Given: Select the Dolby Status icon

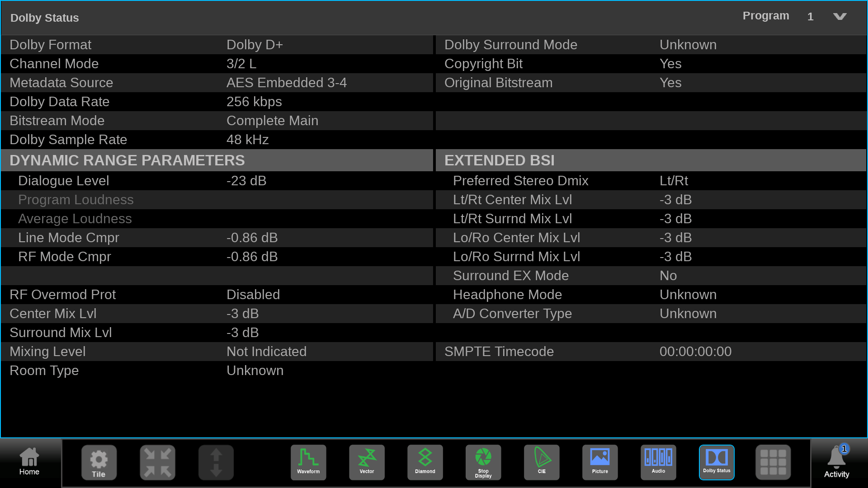Looking at the screenshot, I should (717, 462).
